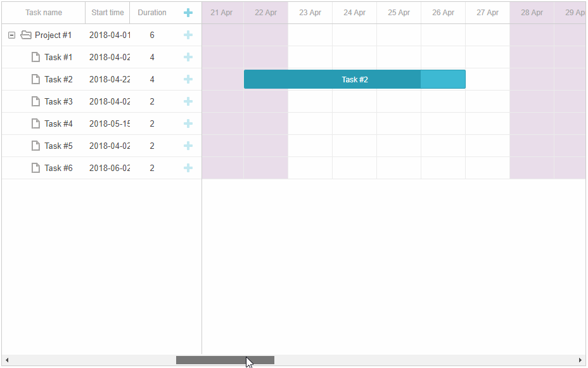The height and width of the screenshot is (368, 588).
Task: Click the file icon beside Task #6
Action: 35,167
